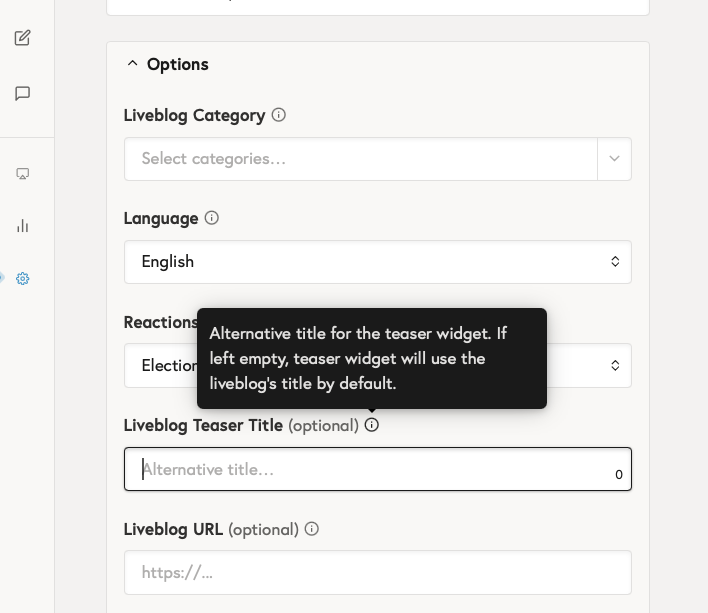Click the character counter showing 0
The image size is (708, 613).
click(619, 474)
